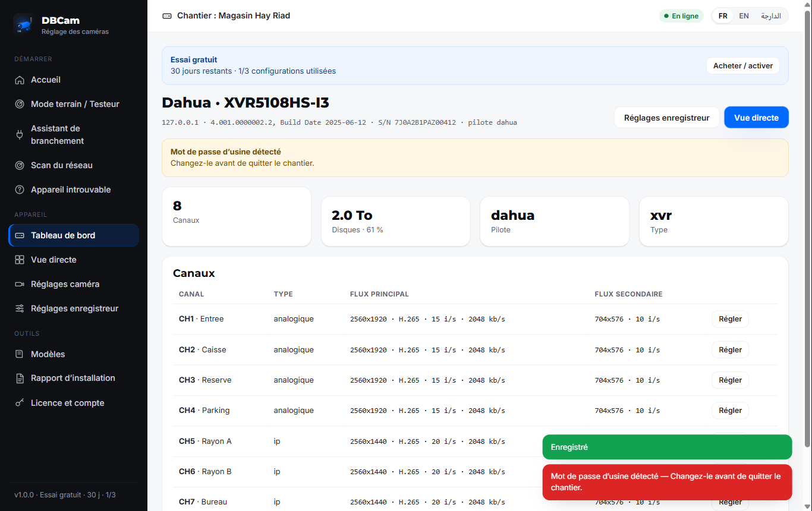Image resolution: width=812 pixels, height=511 pixels.
Task: Open the Modèles section
Action: coord(74,355)
